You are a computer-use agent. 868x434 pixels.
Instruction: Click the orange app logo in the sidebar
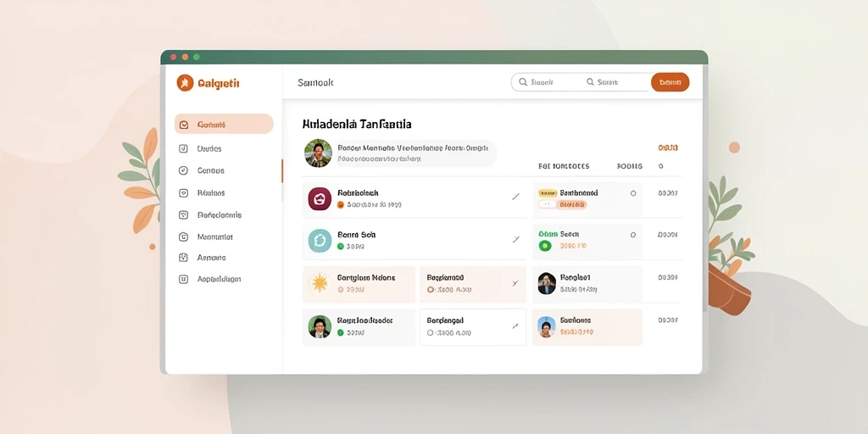[x=185, y=83]
